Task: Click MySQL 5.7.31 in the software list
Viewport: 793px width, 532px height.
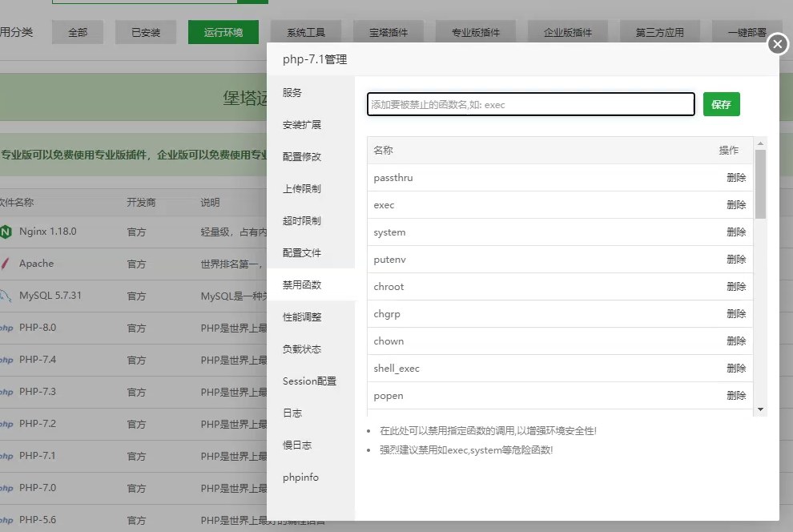Action: coord(50,296)
